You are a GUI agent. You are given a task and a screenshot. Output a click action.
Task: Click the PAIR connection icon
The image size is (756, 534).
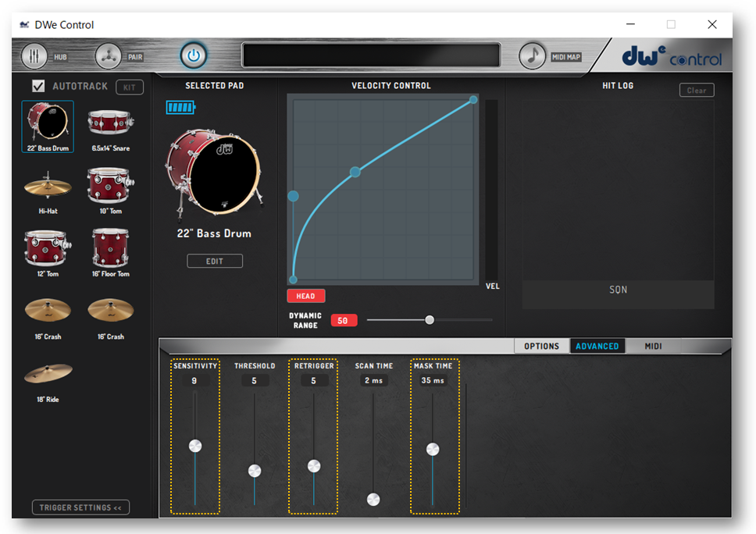pyautogui.click(x=108, y=56)
